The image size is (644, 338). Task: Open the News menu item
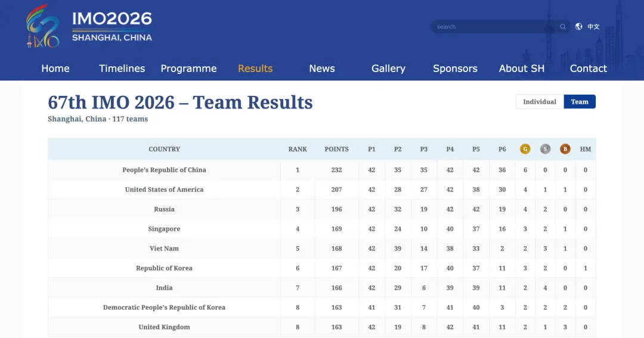pyautogui.click(x=322, y=69)
